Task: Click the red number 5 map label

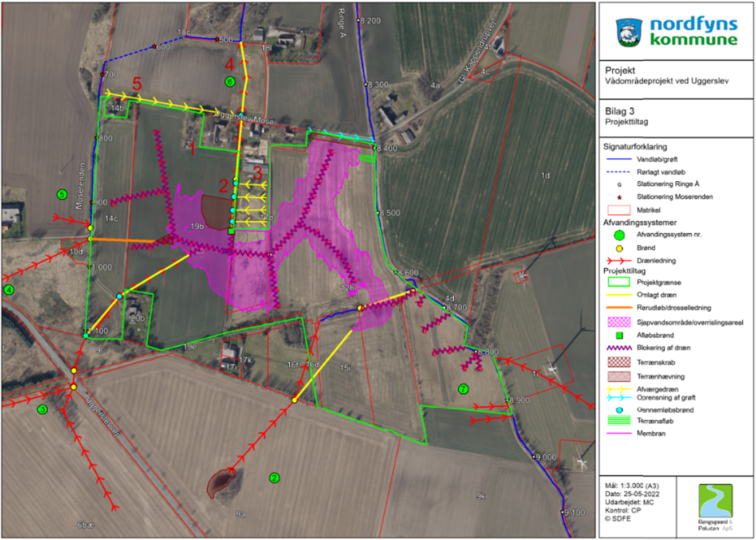Action: (x=136, y=84)
